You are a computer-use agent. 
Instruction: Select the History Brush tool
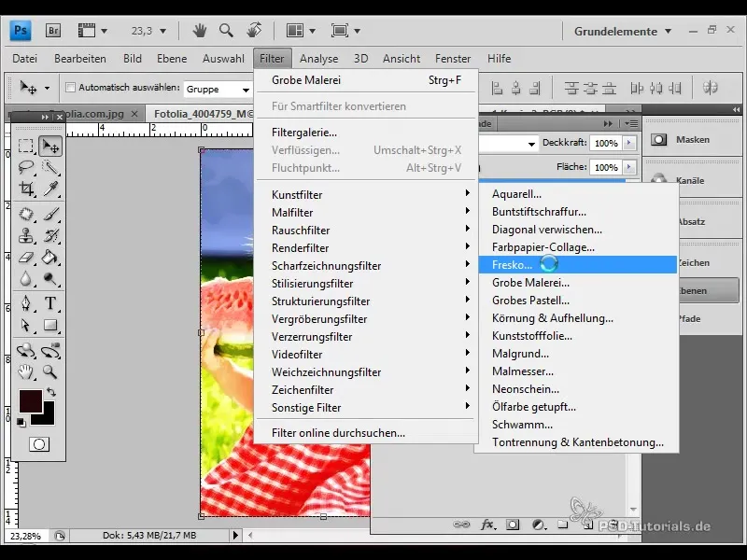coord(50,236)
